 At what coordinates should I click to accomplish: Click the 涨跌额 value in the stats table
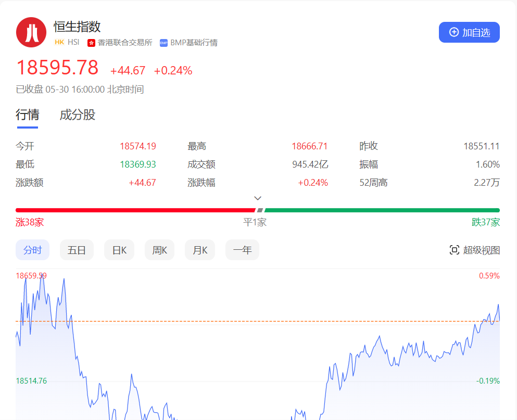point(142,183)
